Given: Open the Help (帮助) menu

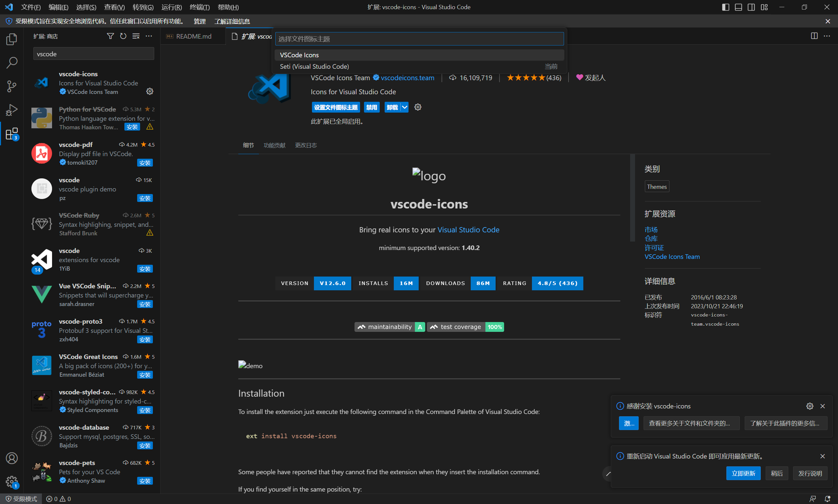Looking at the screenshot, I should 228,7.
